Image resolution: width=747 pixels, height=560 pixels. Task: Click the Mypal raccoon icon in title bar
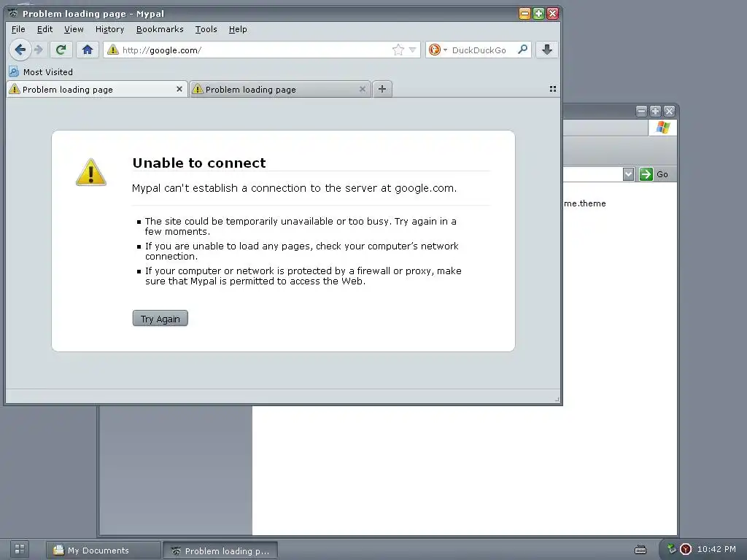(x=13, y=13)
